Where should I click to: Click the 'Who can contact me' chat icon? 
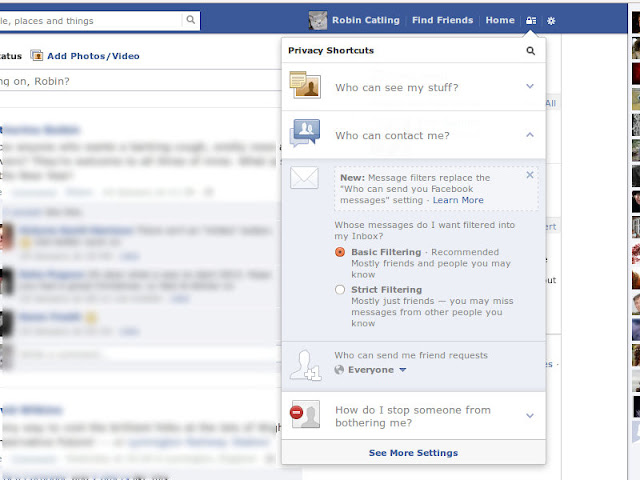point(304,133)
